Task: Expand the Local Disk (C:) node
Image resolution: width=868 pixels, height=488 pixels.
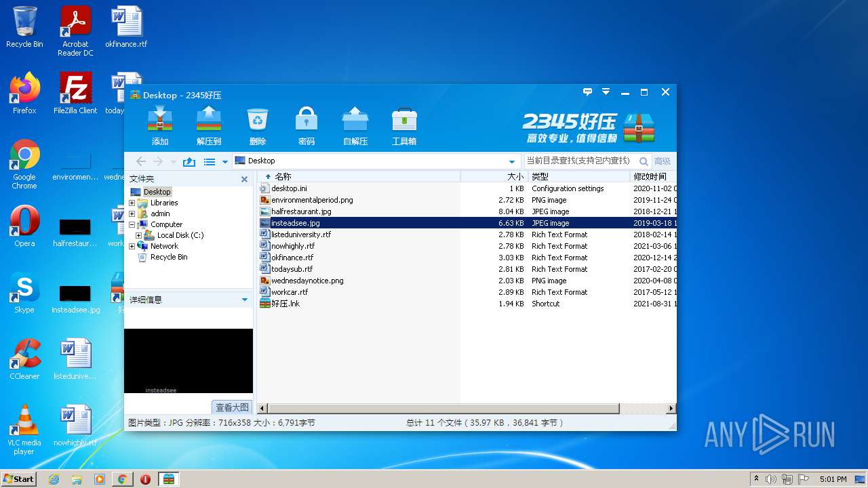Action: pos(139,235)
